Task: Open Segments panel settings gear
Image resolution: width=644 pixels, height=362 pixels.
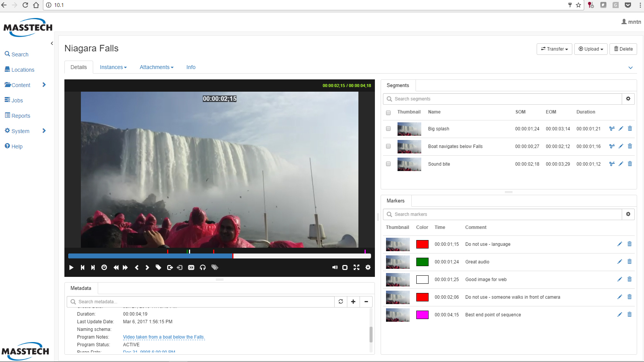Action: (x=628, y=99)
